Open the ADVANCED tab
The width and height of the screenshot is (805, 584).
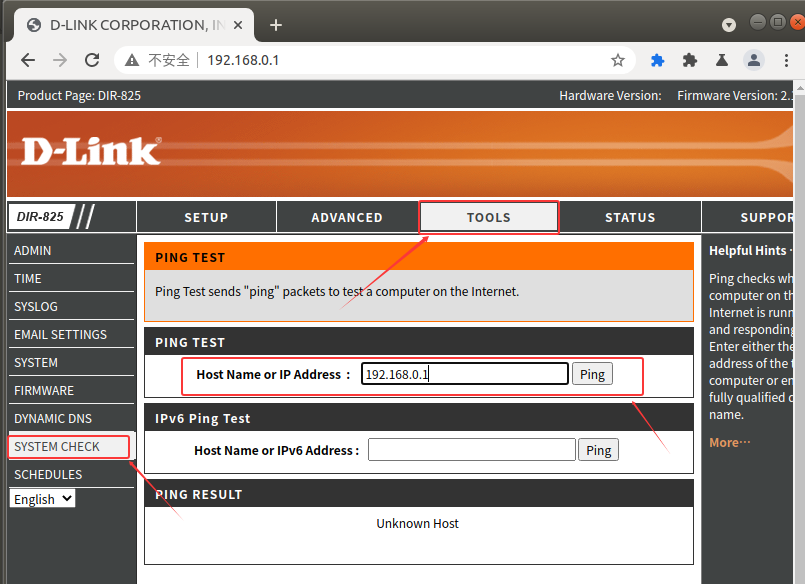click(347, 217)
